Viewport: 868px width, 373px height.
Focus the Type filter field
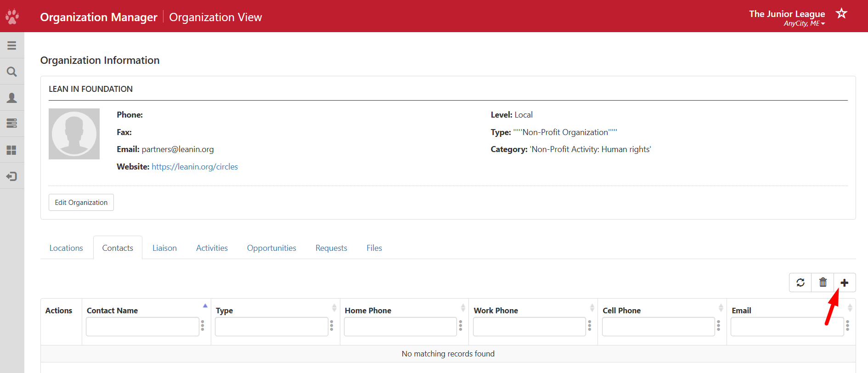[x=271, y=327]
